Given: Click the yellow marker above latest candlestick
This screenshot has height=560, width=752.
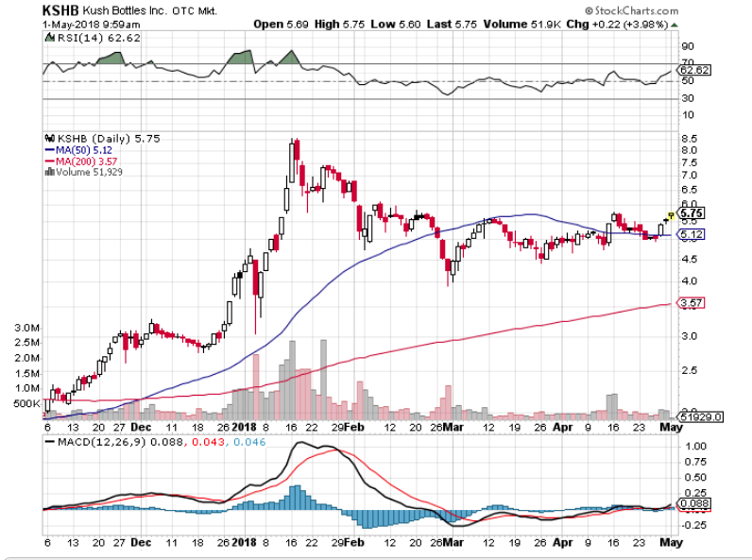Looking at the screenshot, I should pos(670,215).
